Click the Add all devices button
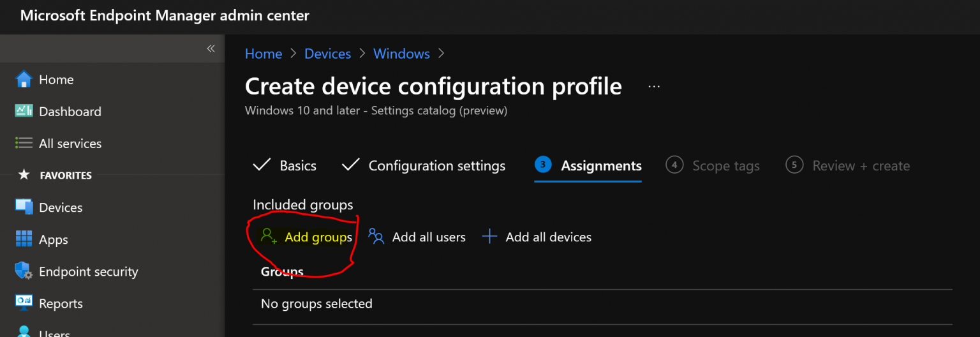The width and height of the screenshot is (980, 337). 537,237
